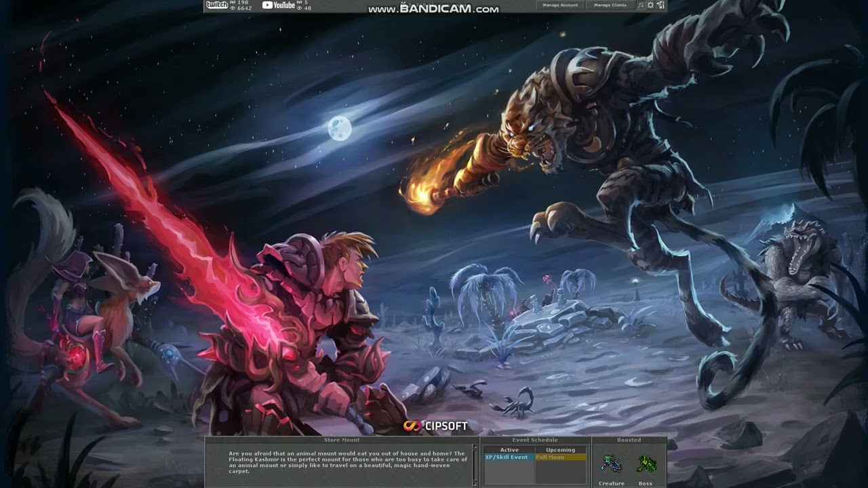868x488 pixels.
Task: Click the Store Mount description text
Action: [347, 462]
